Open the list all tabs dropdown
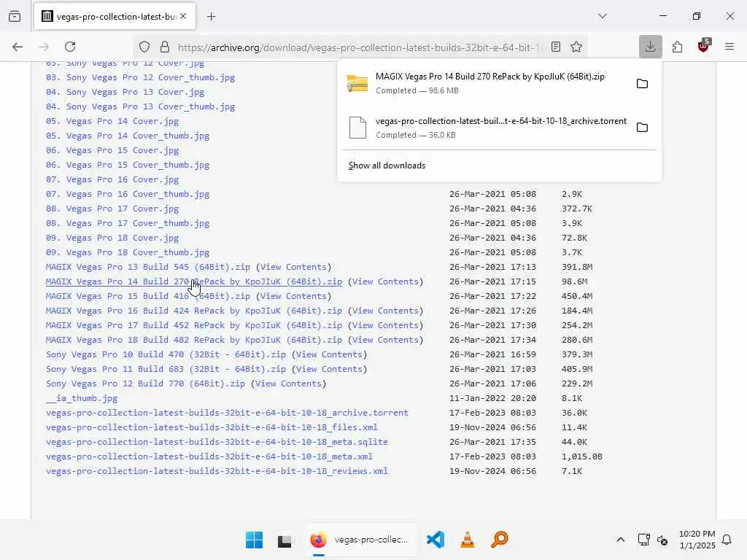Viewport: 747px width, 560px height. (x=602, y=16)
